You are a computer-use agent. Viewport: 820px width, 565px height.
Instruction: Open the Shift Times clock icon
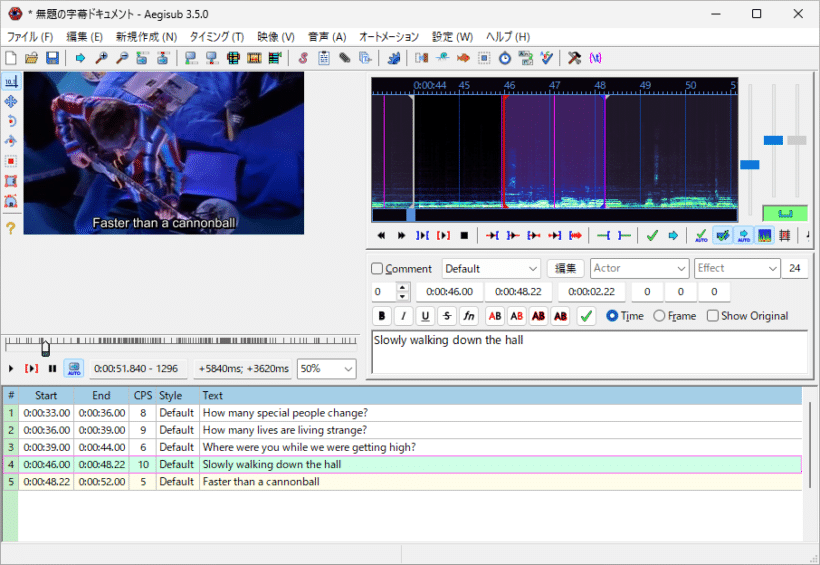pos(505,58)
